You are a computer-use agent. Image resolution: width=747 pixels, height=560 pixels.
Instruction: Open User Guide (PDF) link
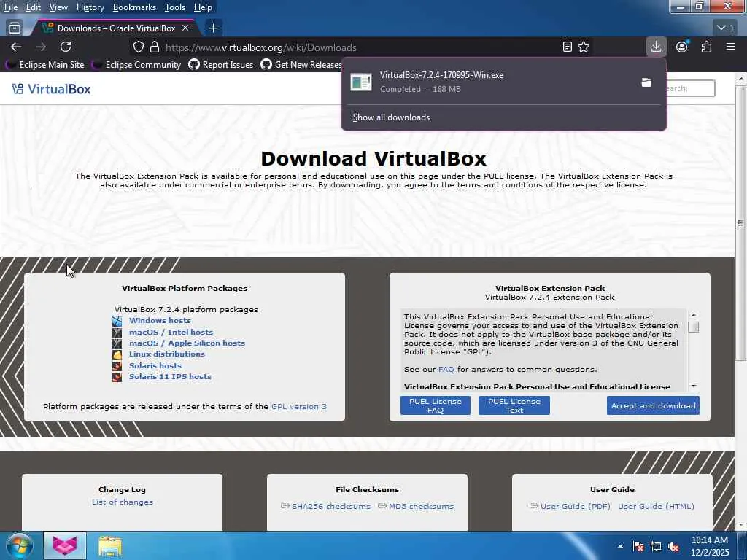575,507
